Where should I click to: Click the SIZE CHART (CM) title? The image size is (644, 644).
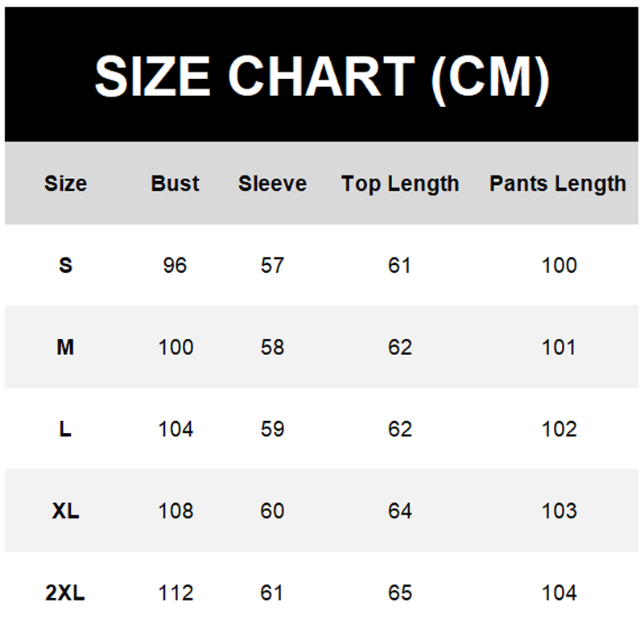point(322,76)
